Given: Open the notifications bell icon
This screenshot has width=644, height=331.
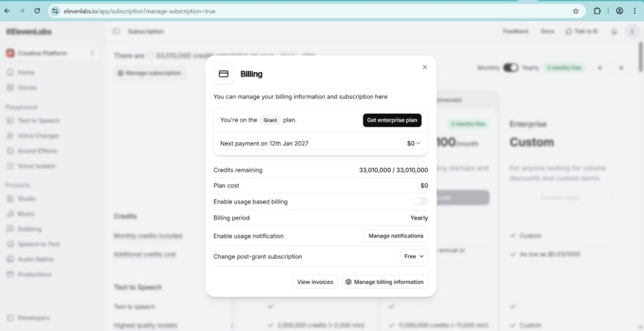Looking at the screenshot, I should (x=614, y=31).
